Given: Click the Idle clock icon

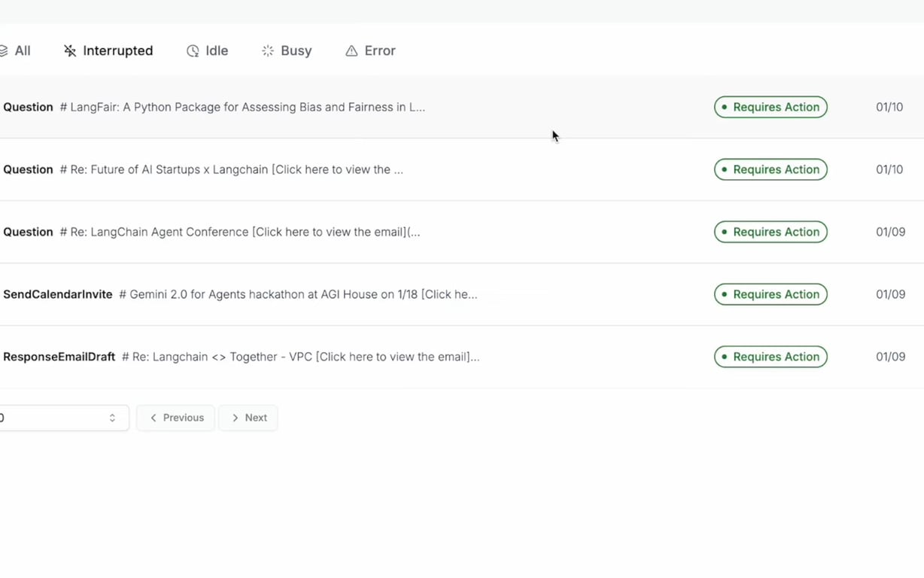Looking at the screenshot, I should click(x=193, y=50).
